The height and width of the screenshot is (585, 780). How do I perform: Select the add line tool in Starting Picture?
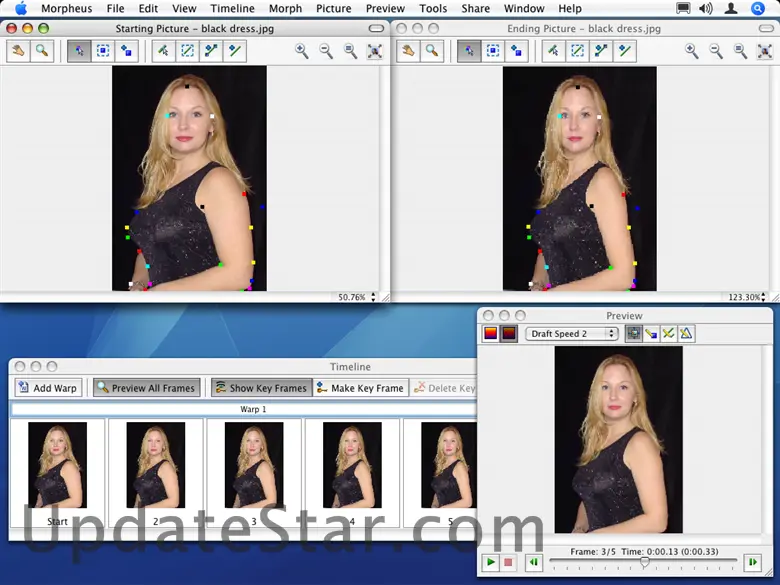(234, 51)
